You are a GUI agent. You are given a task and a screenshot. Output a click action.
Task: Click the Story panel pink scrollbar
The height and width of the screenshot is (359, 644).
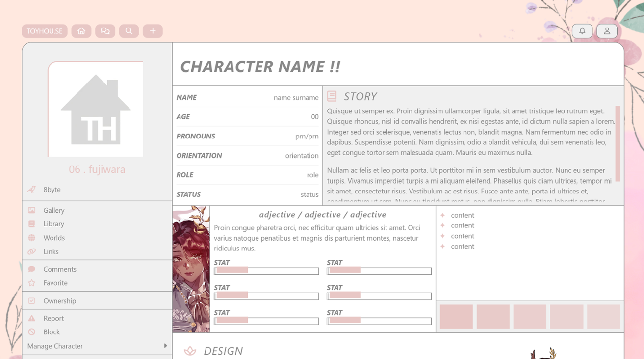[x=618, y=143]
